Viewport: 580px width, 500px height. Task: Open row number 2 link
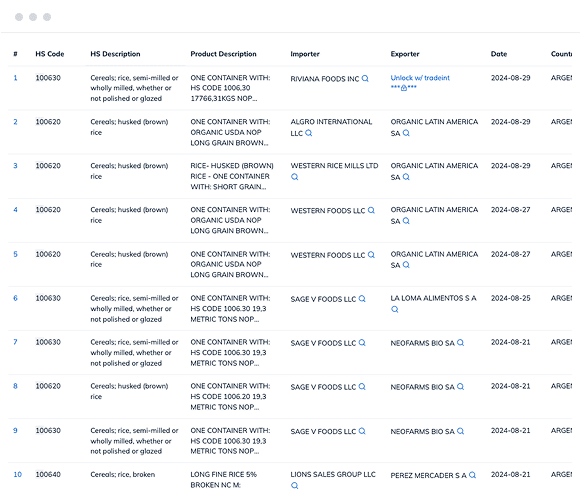16,122
